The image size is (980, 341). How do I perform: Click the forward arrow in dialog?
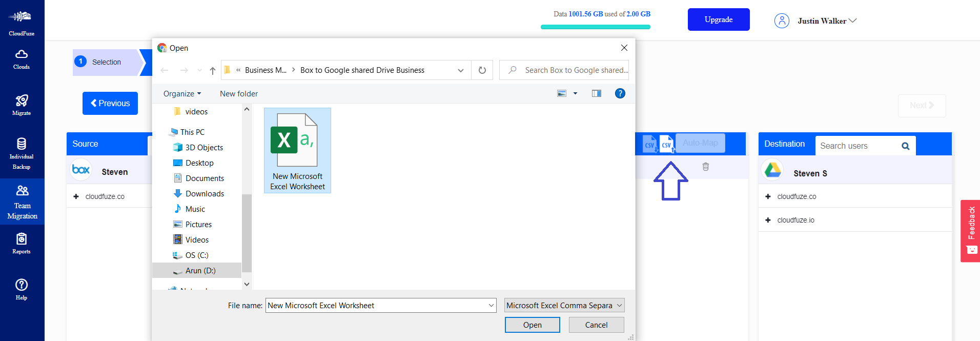(184, 70)
